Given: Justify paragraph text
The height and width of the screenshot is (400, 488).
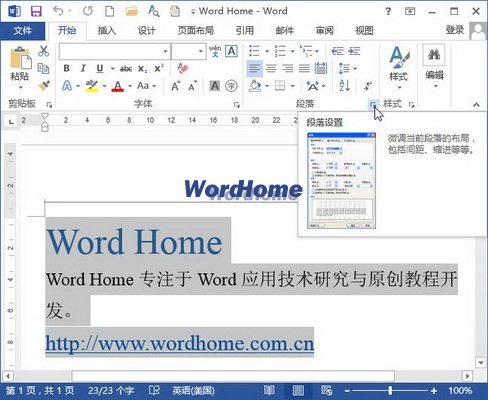Looking at the screenshot, I should pos(304,69).
